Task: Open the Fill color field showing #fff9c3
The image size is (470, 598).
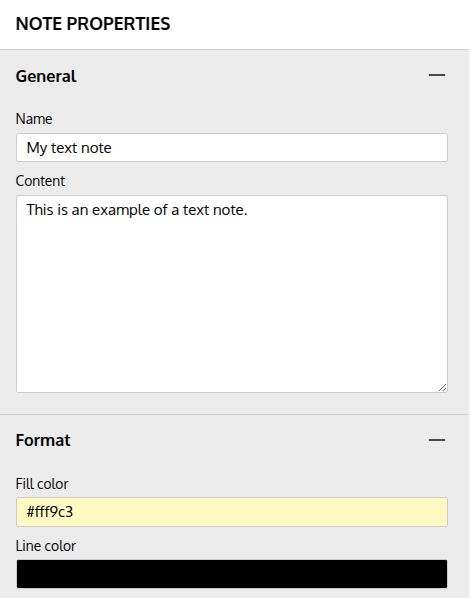Action: [x=232, y=512]
